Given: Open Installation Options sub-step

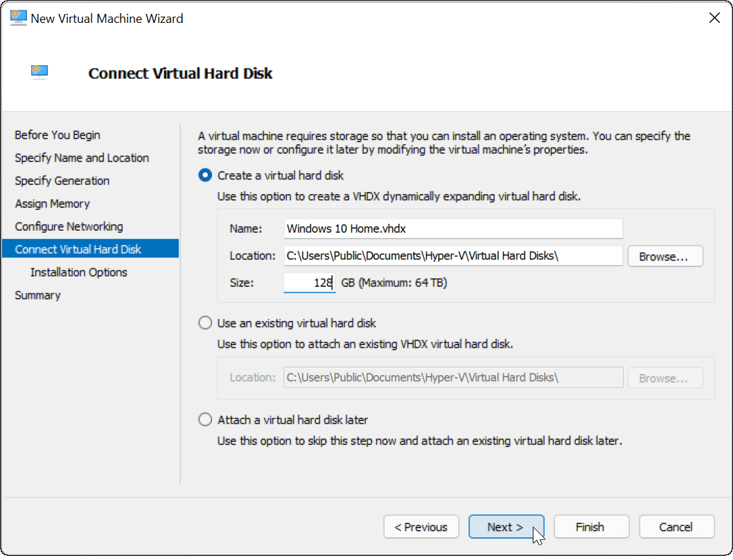Looking at the screenshot, I should click(x=79, y=272).
